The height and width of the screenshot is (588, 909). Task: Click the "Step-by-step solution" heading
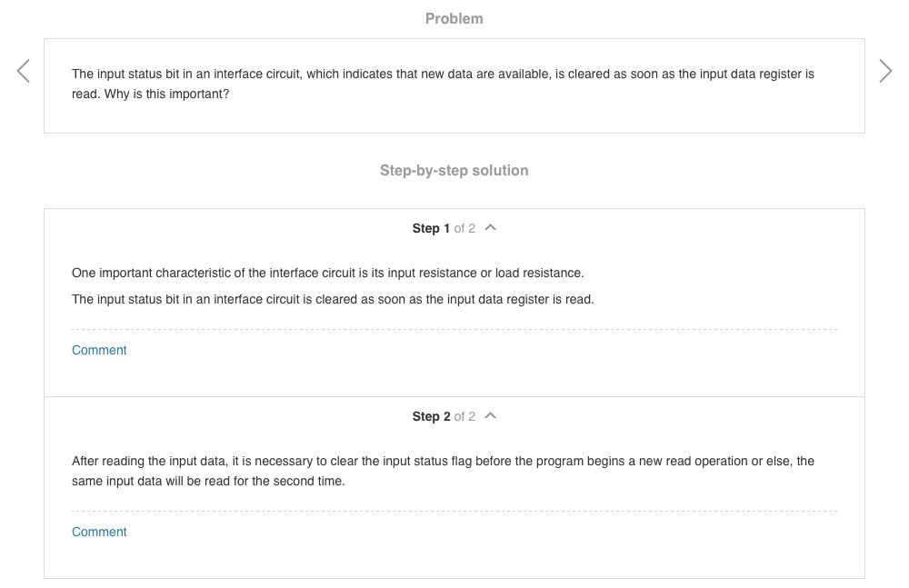[454, 170]
